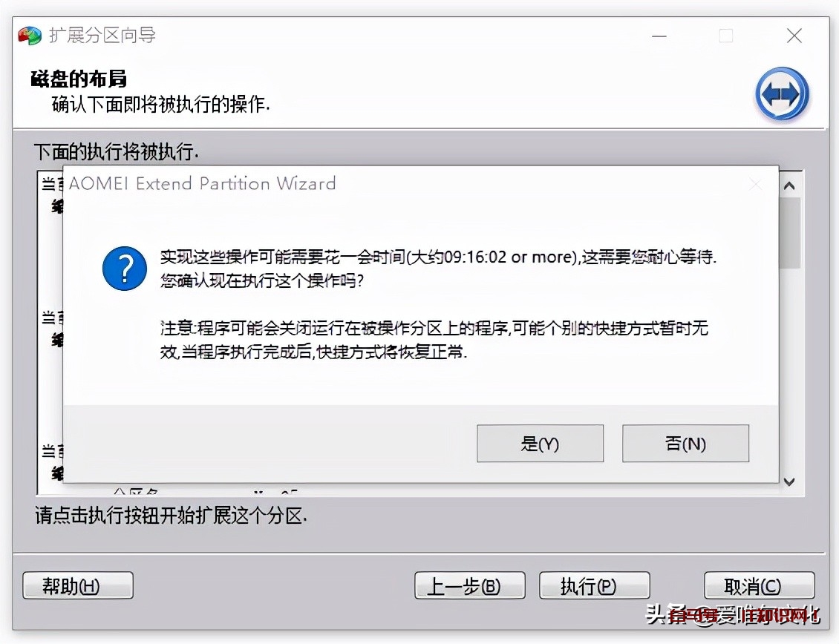Click the 是(Y) button to confirm

[x=540, y=444]
